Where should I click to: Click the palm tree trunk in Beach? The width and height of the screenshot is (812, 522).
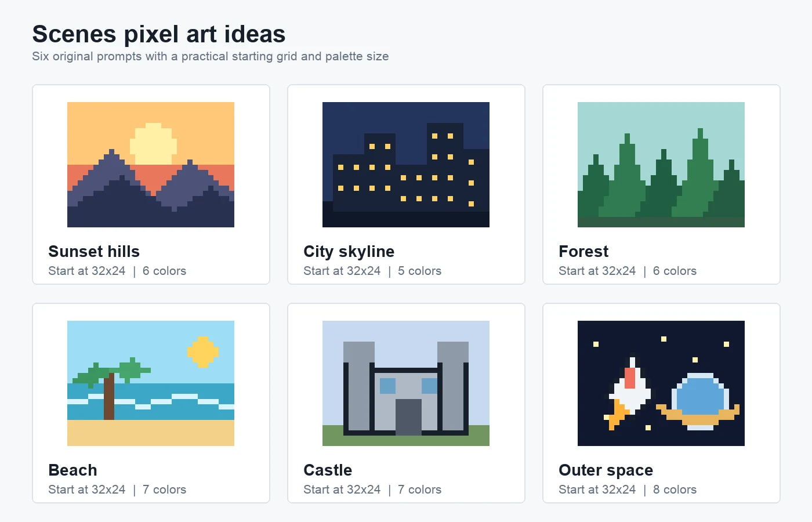pos(109,397)
